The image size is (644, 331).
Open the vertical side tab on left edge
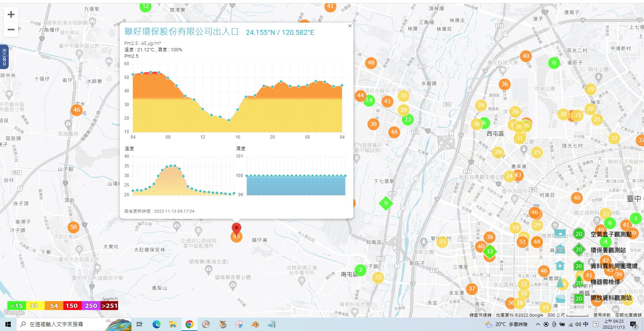[x=4, y=57]
